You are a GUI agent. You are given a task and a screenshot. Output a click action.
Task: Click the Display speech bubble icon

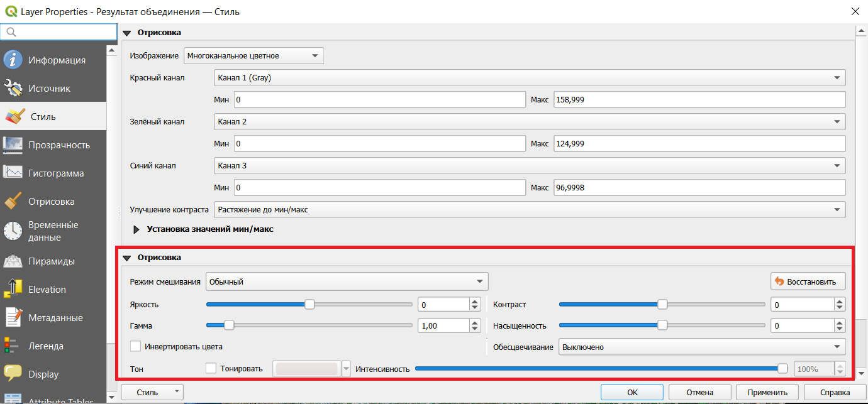point(13,374)
